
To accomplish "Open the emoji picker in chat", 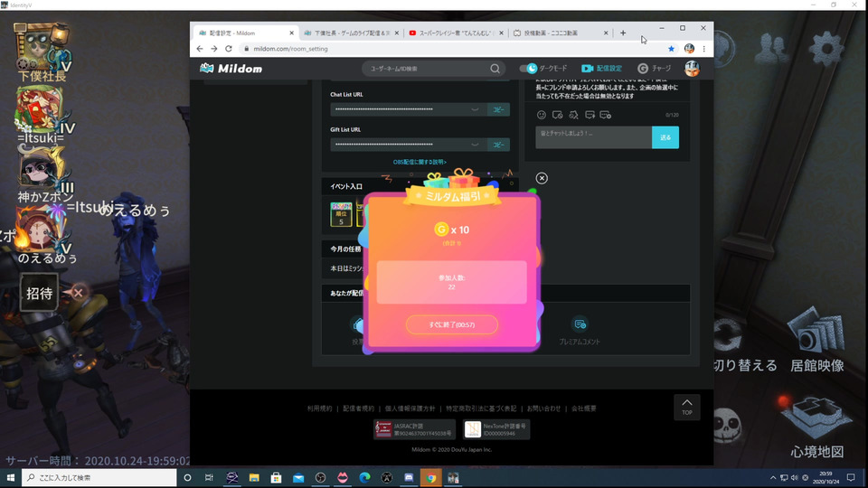I will pyautogui.click(x=542, y=115).
